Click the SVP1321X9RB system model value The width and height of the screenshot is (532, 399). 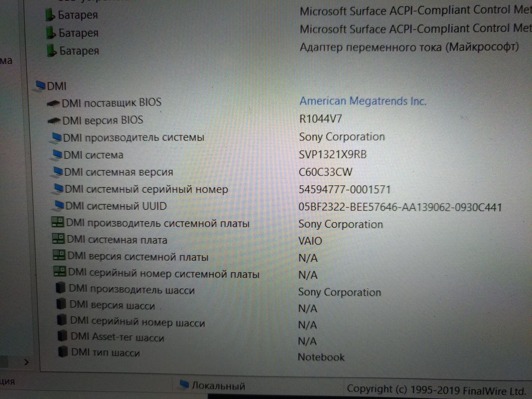pos(332,154)
